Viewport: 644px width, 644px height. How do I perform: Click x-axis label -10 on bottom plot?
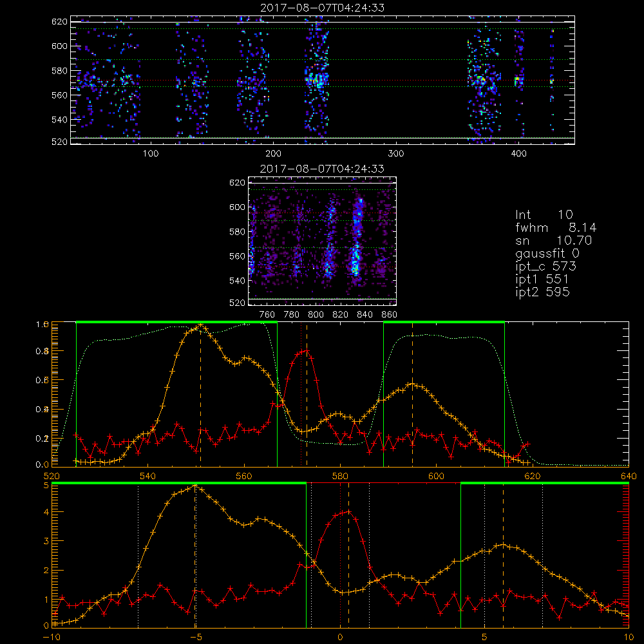pos(52,638)
